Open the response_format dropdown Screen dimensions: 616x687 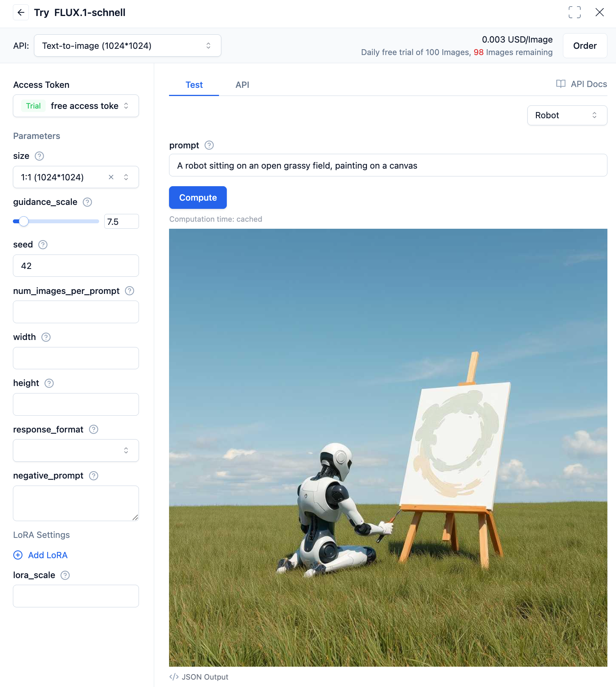(76, 450)
